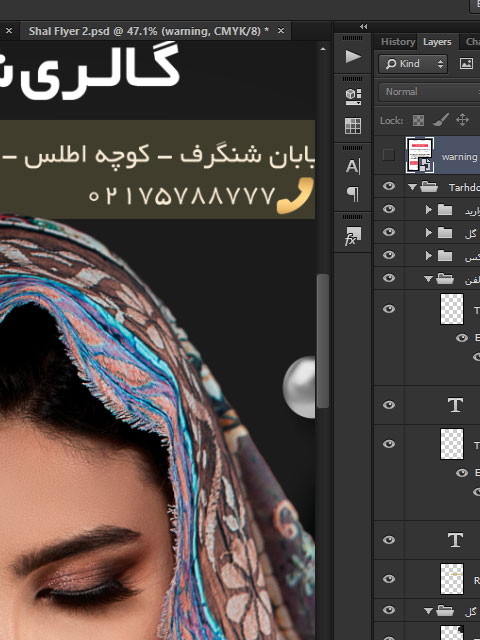Open the Character panel icon

353,167
